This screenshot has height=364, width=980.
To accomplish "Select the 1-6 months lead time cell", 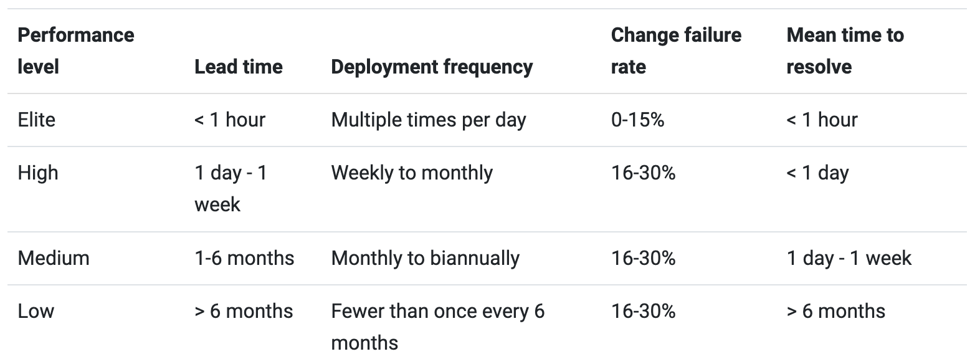I will click(x=244, y=258).
